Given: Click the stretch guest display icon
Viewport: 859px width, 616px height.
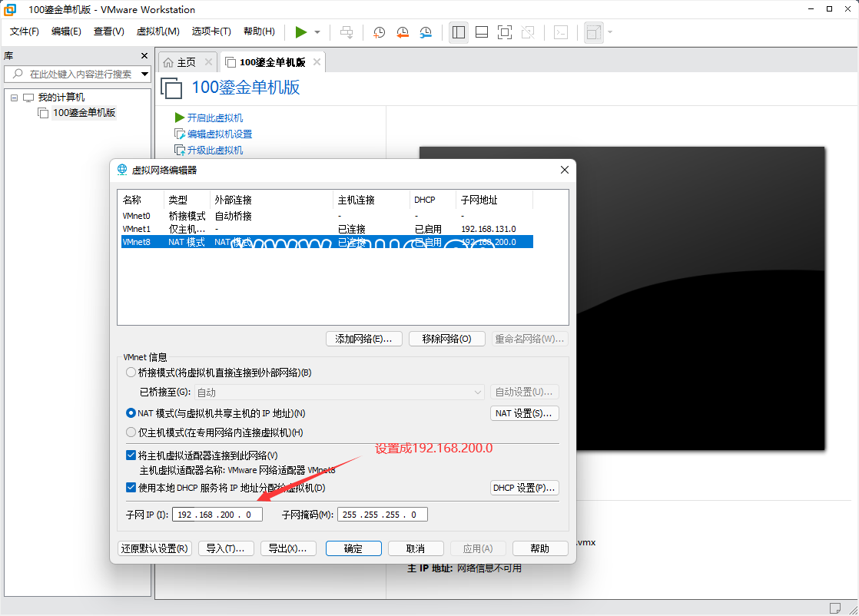Looking at the screenshot, I should (594, 32).
